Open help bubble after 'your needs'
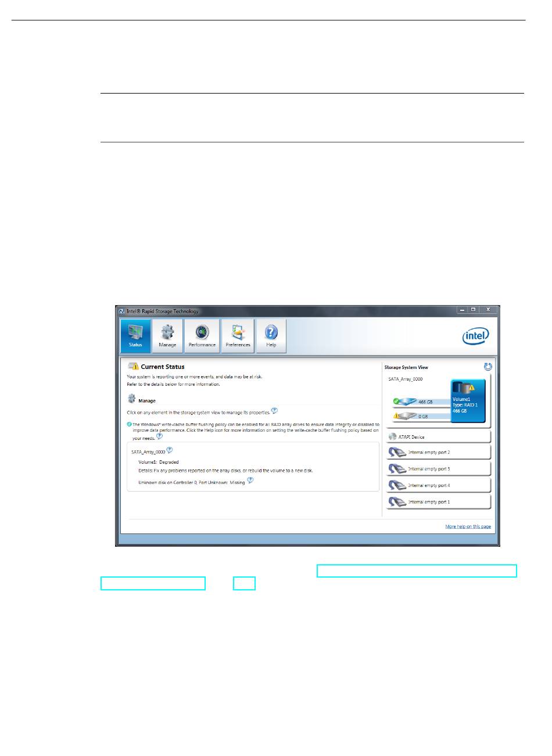The height and width of the screenshot is (756, 552). coord(159,436)
